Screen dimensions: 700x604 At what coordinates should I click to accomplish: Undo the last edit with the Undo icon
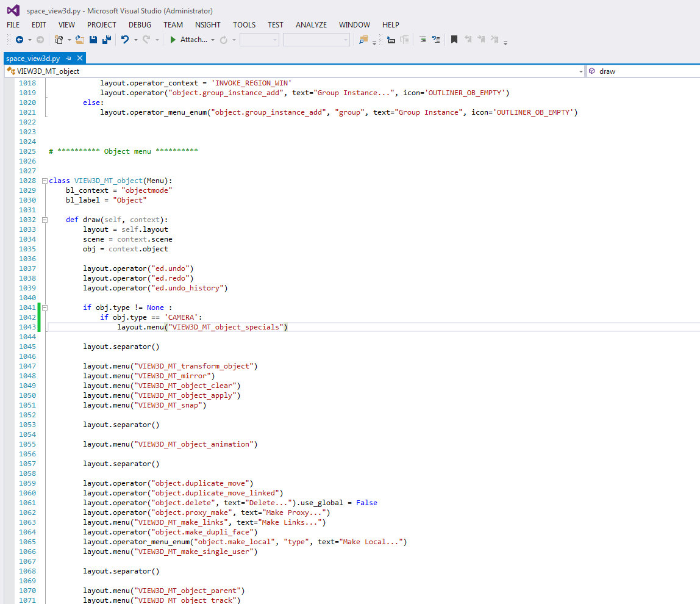124,40
